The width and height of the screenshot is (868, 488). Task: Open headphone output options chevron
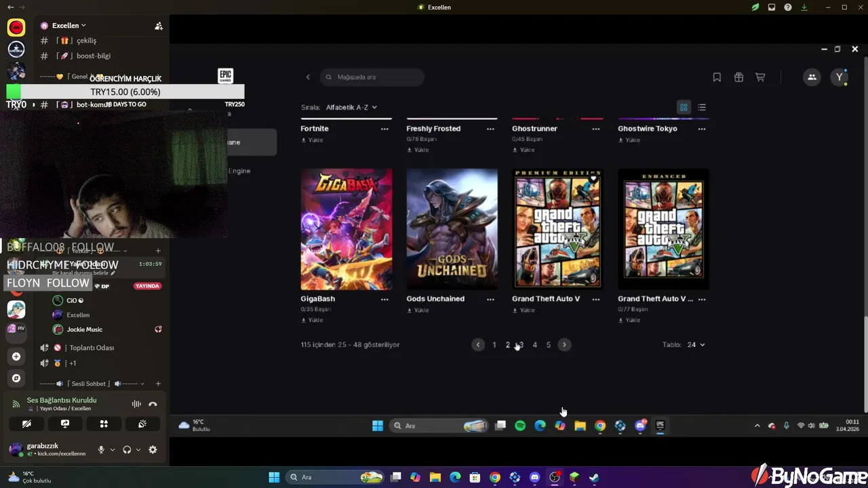coord(138,449)
